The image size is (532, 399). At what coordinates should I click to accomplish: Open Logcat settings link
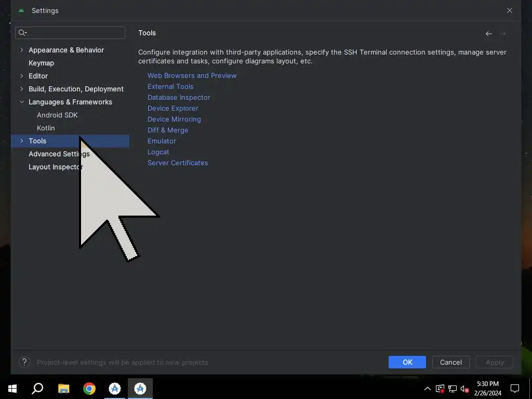tap(158, 152)
